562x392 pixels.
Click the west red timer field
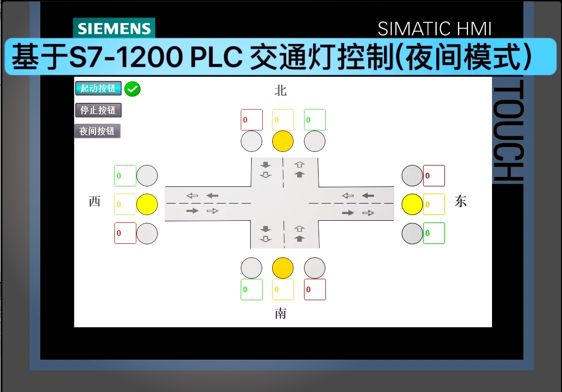click(125, 233)
